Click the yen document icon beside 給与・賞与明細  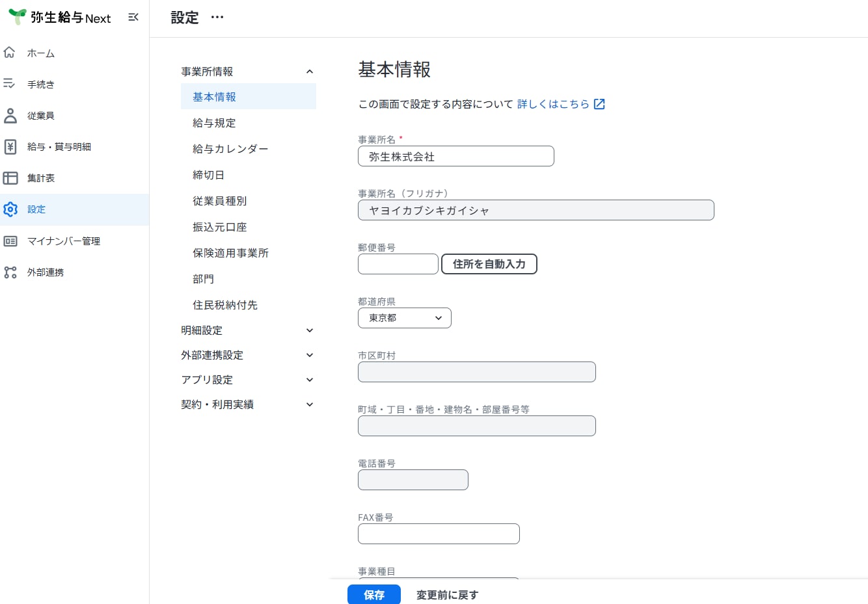point(10,146)
